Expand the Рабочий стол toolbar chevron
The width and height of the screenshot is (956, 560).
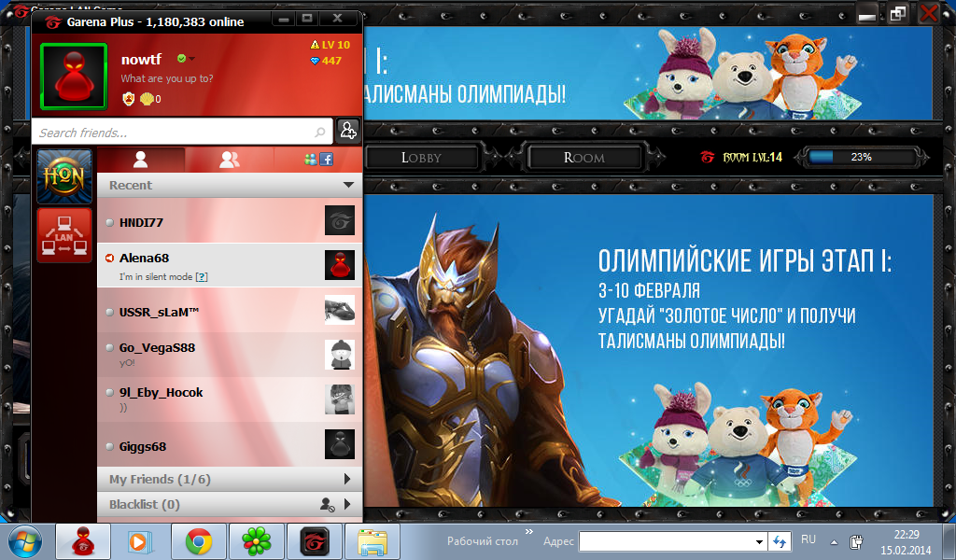(528, 532)
